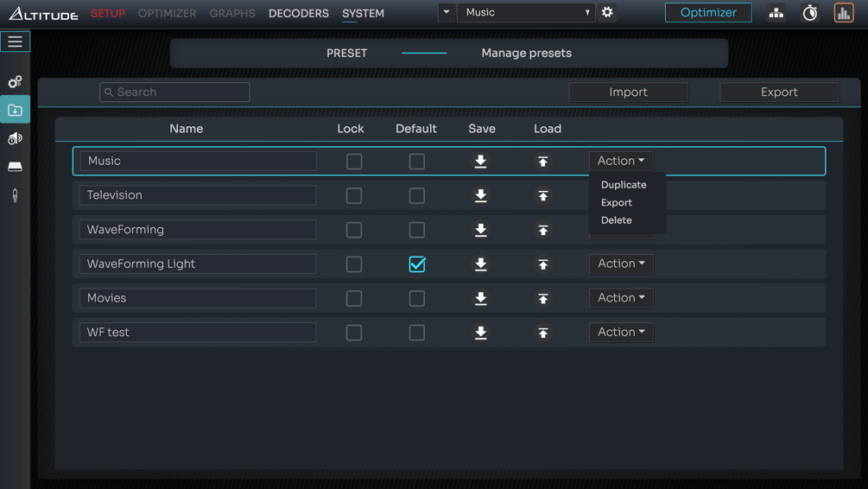
Task: Open the orange bar chart meters icon
Action: (x=844, y=13)
